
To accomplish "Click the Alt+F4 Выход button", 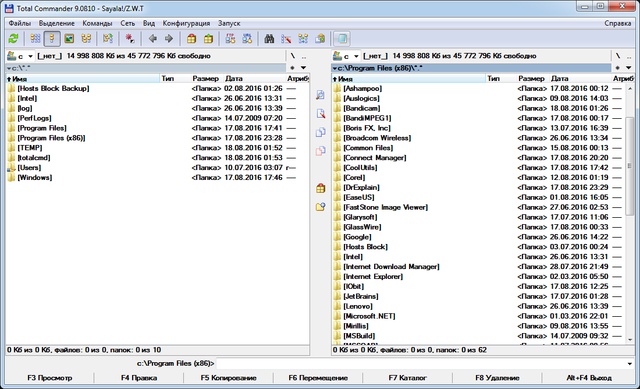I will coord(589,378).
